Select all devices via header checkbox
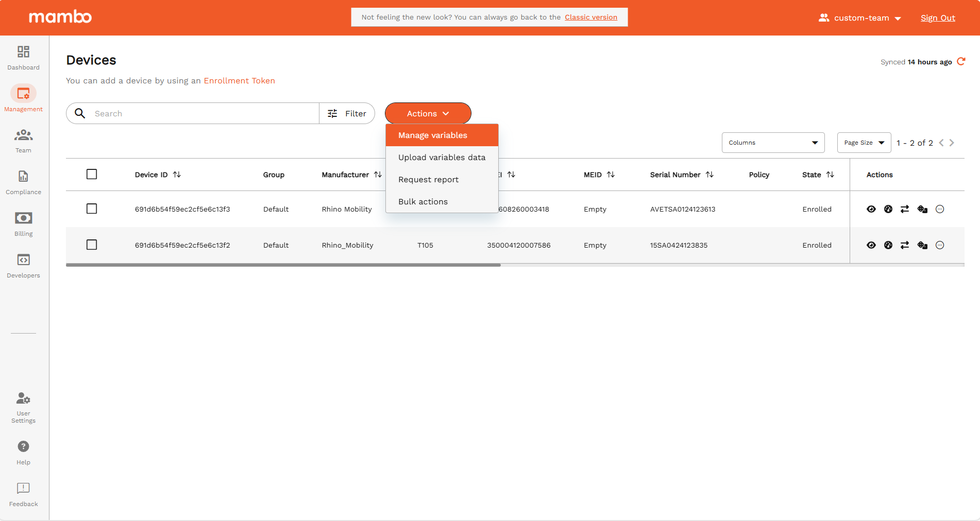The image size is (980, 521). point(92,174)
